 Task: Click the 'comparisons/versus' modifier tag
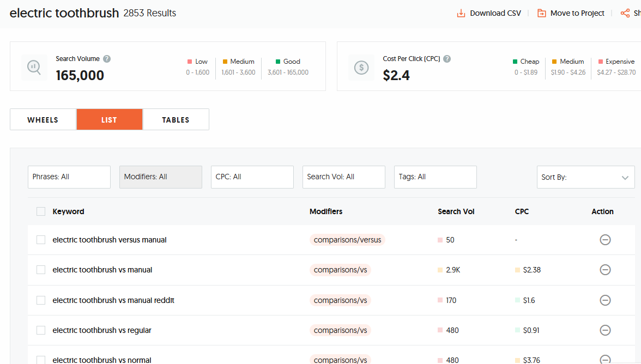pos(347,240)
